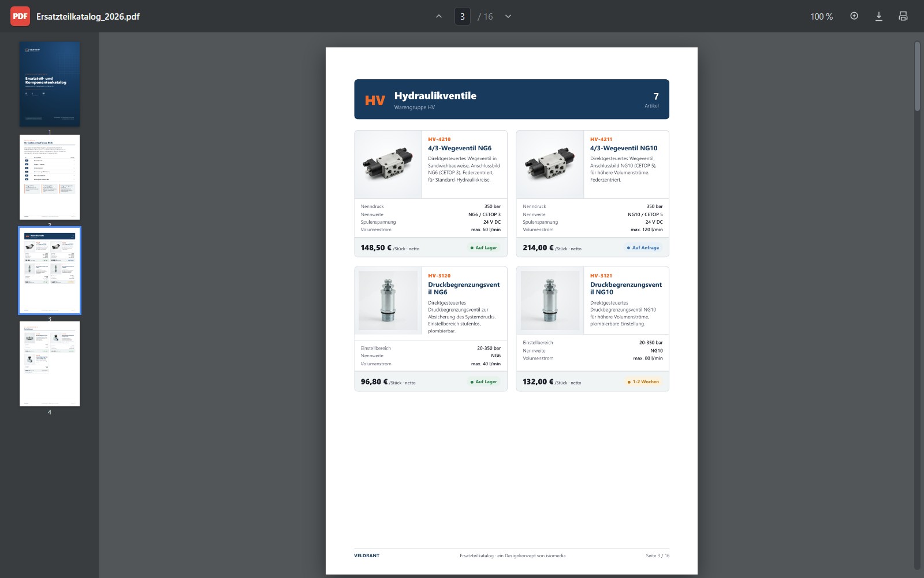Click value NG10 / CETOP 5
924x578 pixels.
645,214
